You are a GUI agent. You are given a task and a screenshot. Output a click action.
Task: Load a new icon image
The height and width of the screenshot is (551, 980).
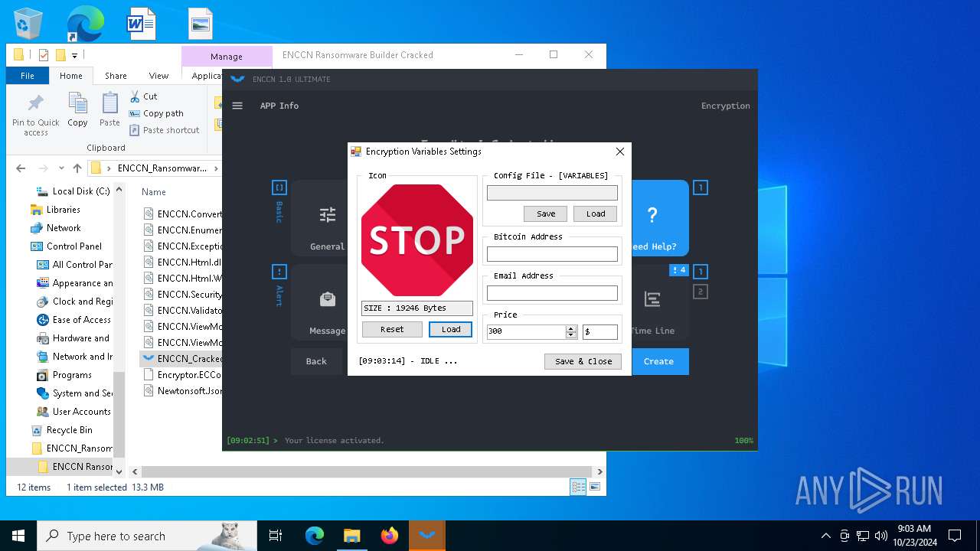coord(451,329)
